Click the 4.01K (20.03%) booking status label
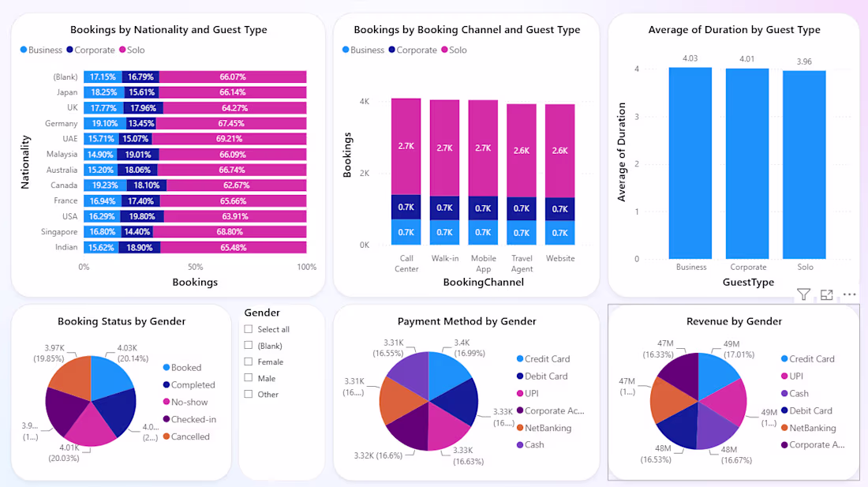The image size is (868, 487). coord(64,453)
